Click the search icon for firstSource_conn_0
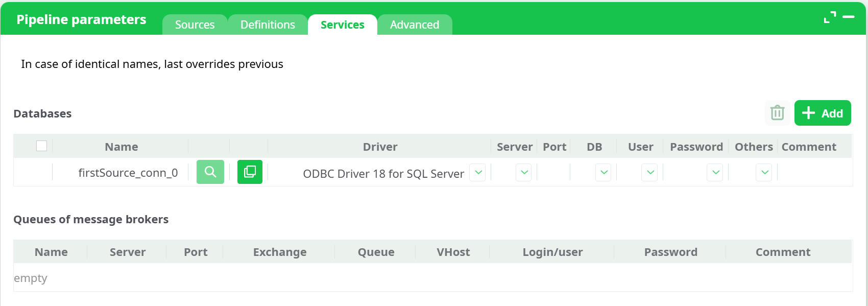 coord(210,172)
